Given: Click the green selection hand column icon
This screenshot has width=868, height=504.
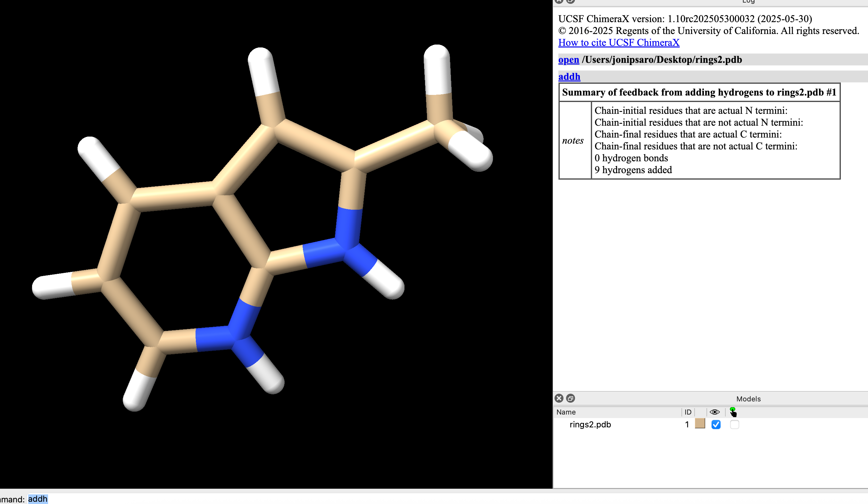Looking at the screenshot, I should (733, 412).
